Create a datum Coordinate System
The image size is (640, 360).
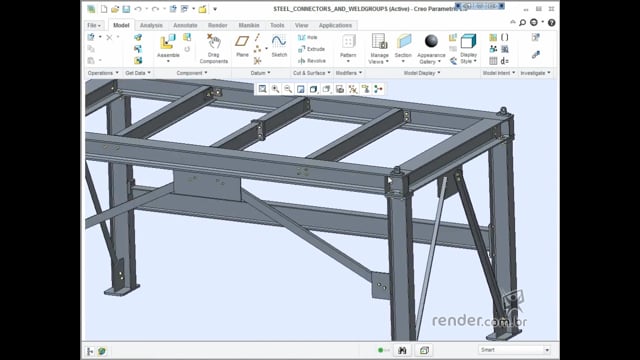pyautogui.click(x=258, y=61)
